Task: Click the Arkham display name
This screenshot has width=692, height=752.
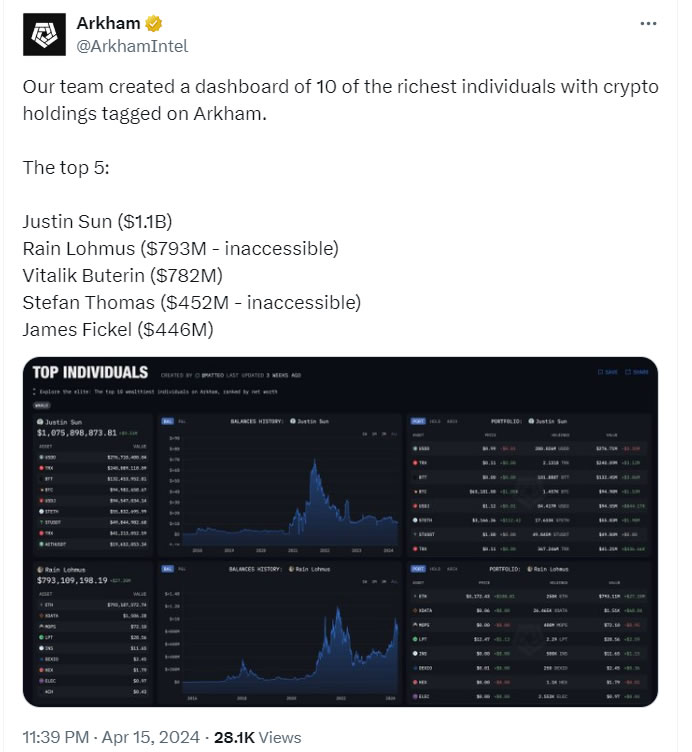Action: coord(106,23)
